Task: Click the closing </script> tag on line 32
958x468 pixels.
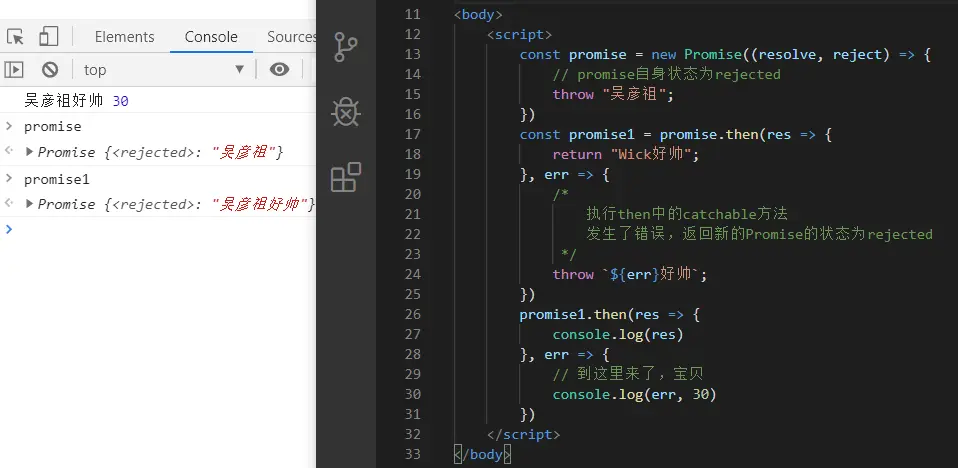Action: tap(524, 434)
